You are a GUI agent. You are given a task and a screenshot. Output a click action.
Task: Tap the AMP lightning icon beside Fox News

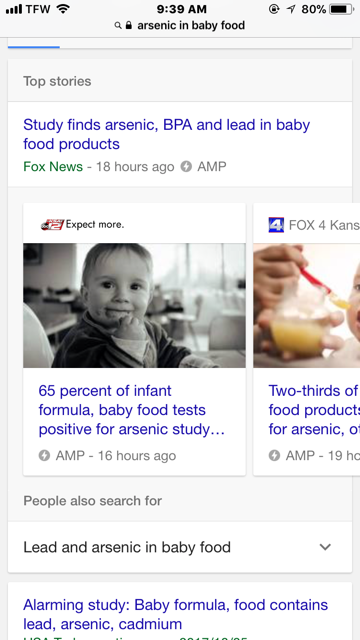186,167
